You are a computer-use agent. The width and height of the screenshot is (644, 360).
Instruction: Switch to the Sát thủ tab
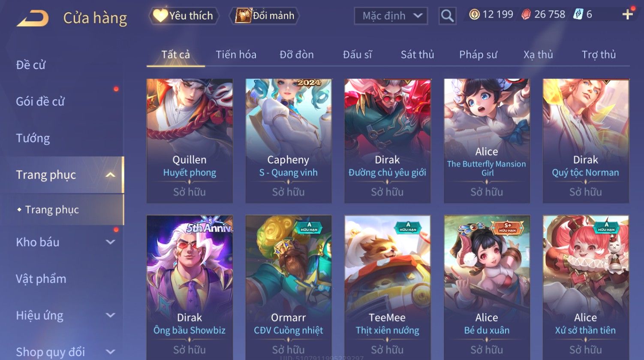click(417, 54)
